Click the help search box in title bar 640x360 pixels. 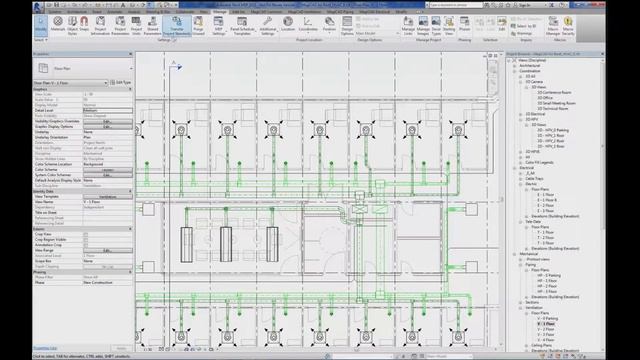click(x=456, y=5)
